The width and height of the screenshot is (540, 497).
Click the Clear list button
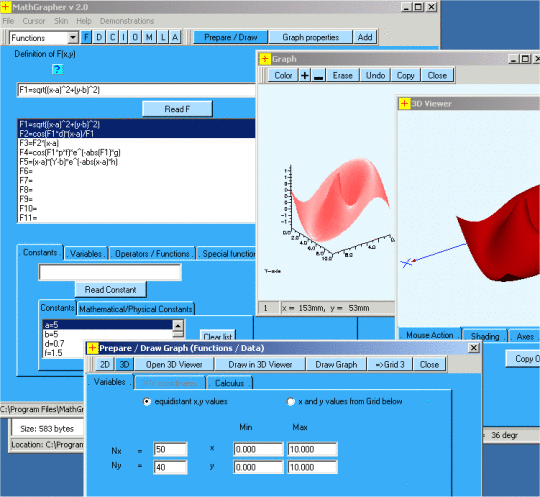coord(218,336)
